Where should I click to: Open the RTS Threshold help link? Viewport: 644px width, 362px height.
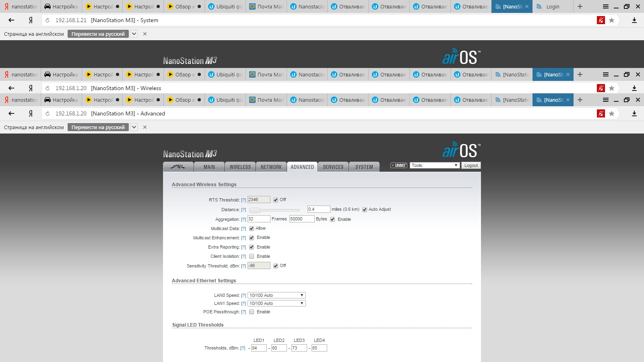pos(244,200)
